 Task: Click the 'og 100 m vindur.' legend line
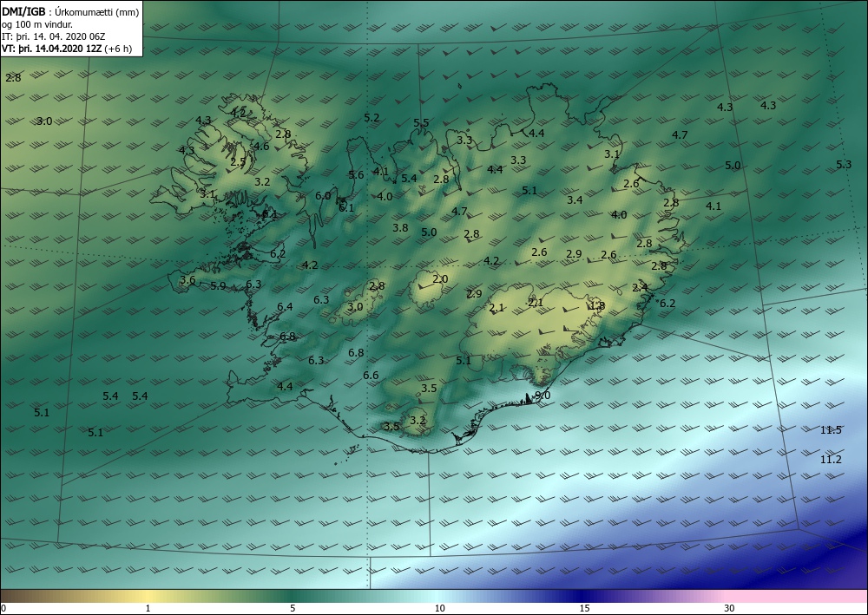click(x=37, y=24)
